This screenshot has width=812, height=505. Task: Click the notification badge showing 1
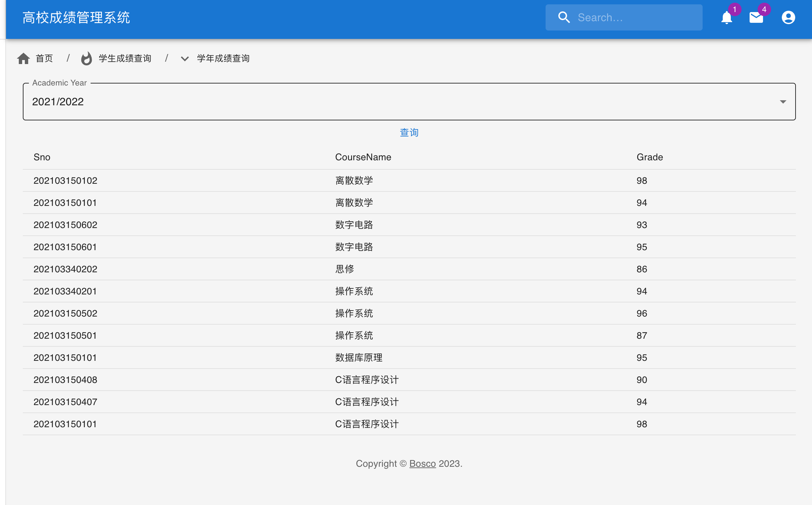click(734, 9)
